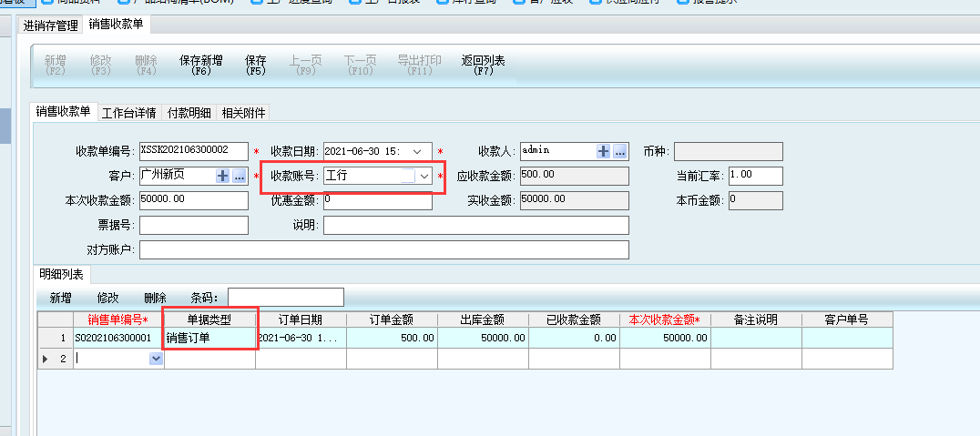Click 修改 in the detail list toolbar
The image size is (980, 436).
pos(107,298)
